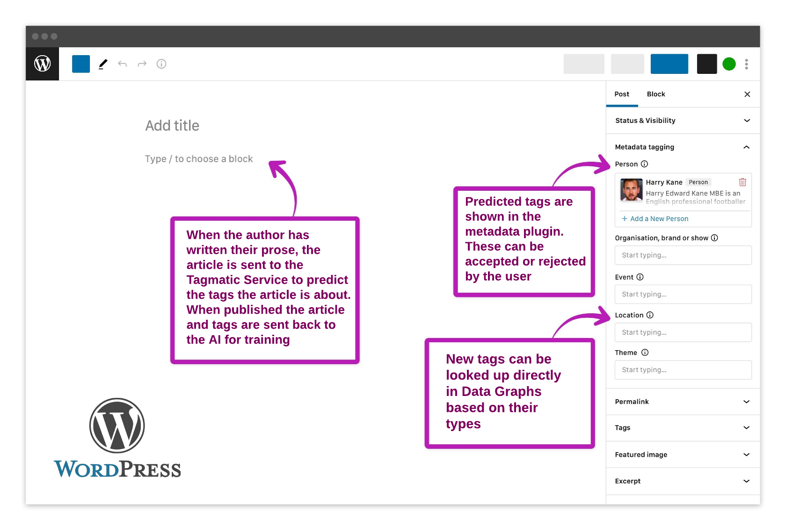The width and height of the screenshot is (786, 532).
Task: Delete the Harry Kane tag with trash icon
Action: click(742, 182)
